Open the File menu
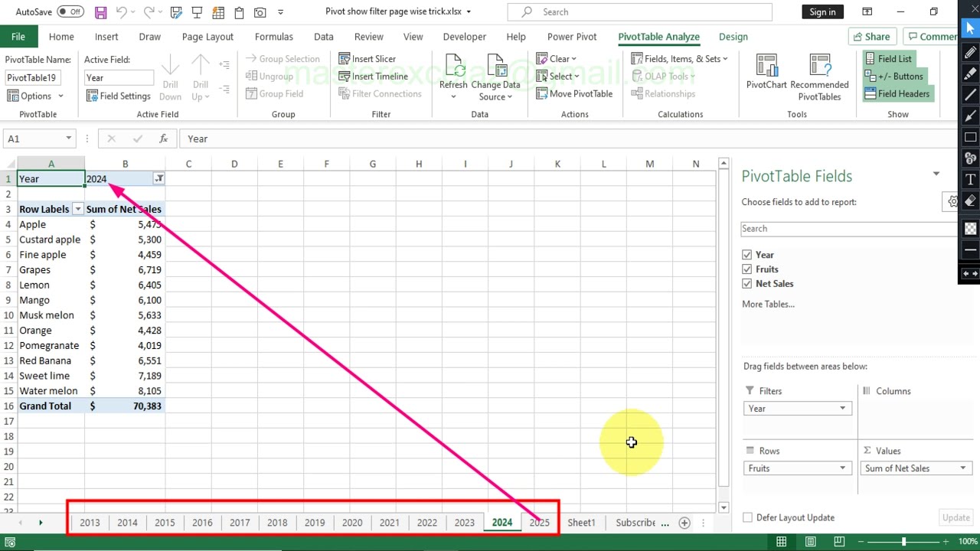 [x=18, y=37]
